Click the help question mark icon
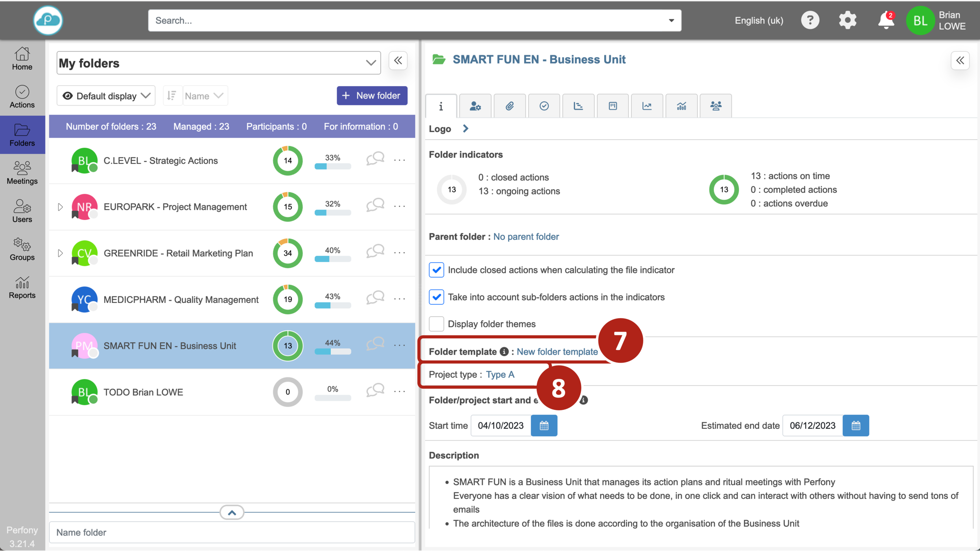The height and width of the screenshot is (551, 980). pos(810,20)
